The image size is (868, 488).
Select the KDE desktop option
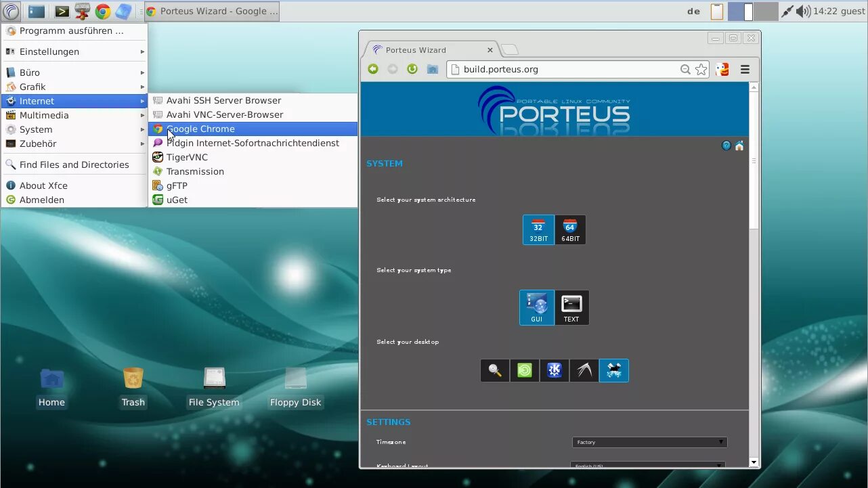pyautogui.click(x=555, y=370)
